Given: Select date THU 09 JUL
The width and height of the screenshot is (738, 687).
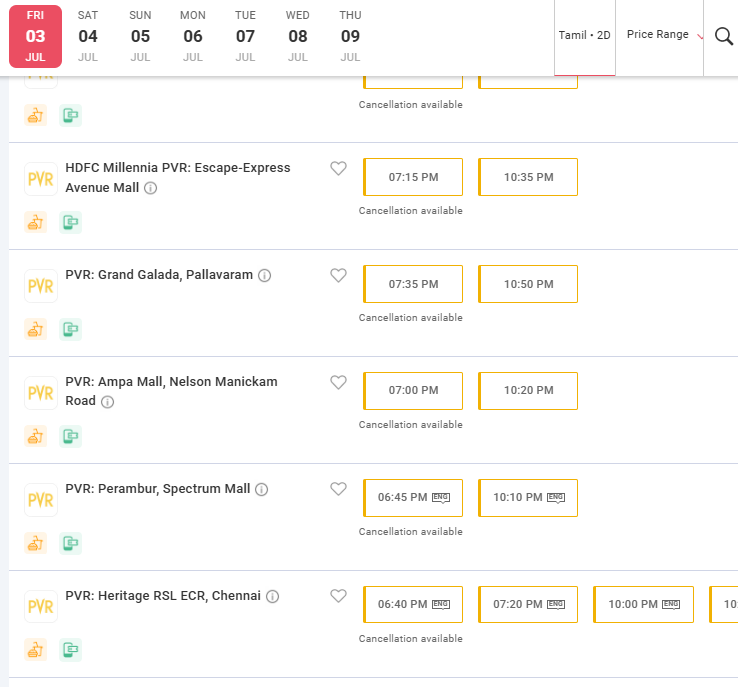Looking at the screenshot, I should pyautogui.click(x=351, y=36).
